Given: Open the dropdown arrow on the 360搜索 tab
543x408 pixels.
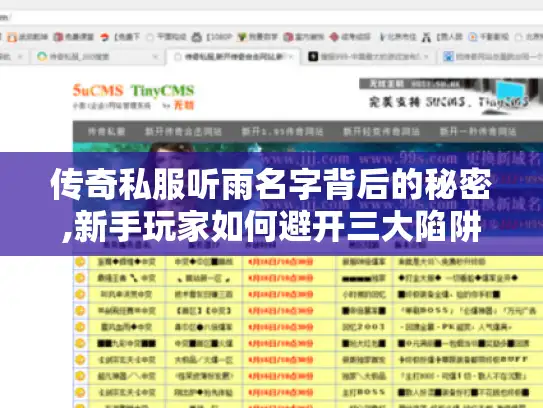Looking at the screenshot, I should coord(155,57).
